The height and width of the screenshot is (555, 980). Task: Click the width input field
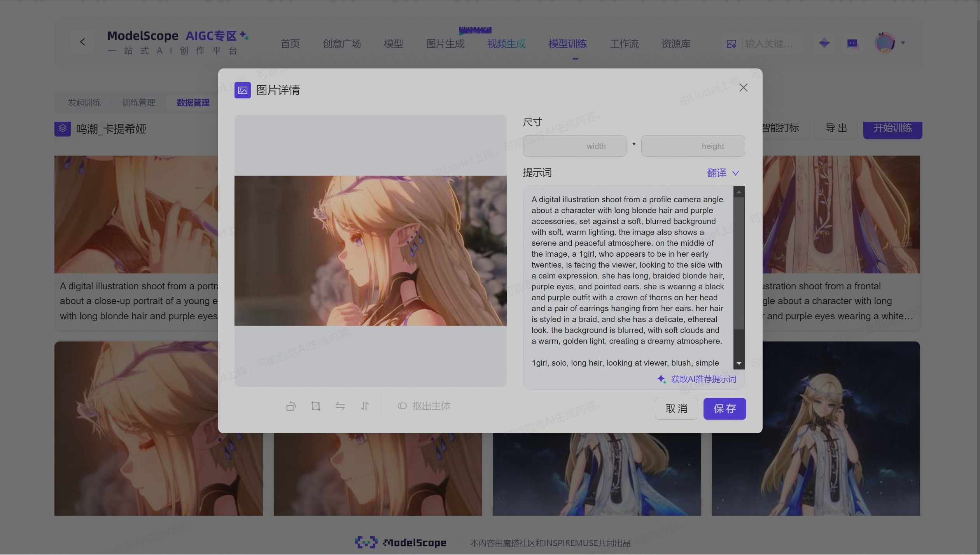[x=574, y=146]
